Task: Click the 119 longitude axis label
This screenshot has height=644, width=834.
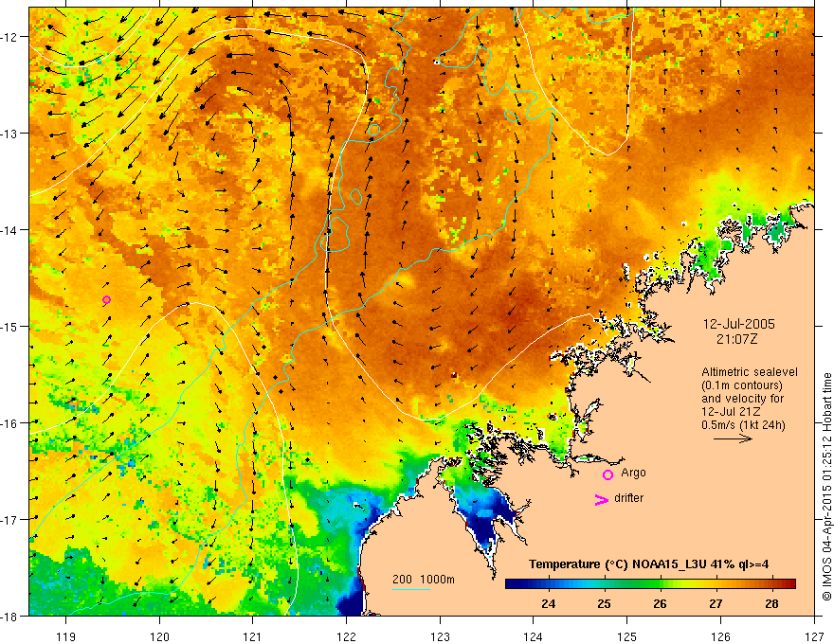Action: click(66, 636)
